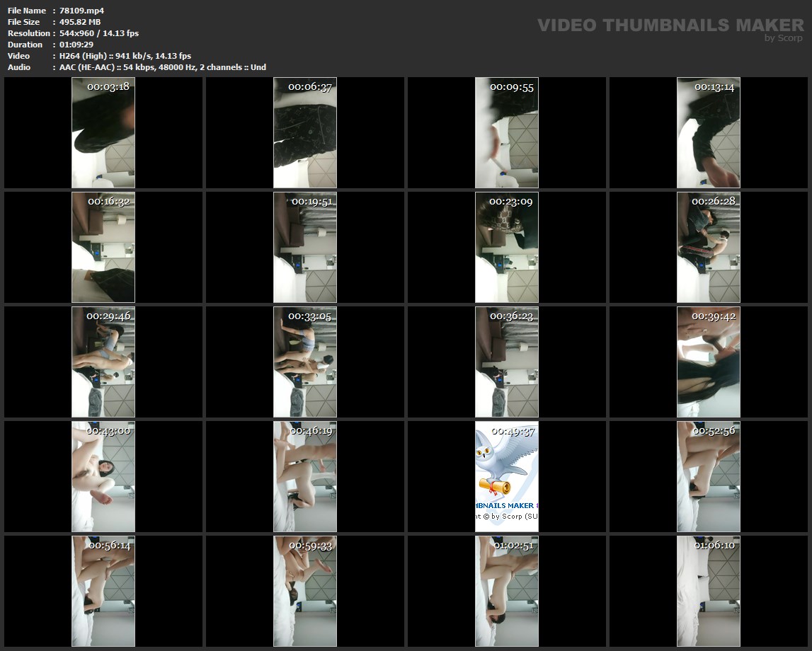Click the owl logo frame at 00:49:37

(x=507, y=477)
